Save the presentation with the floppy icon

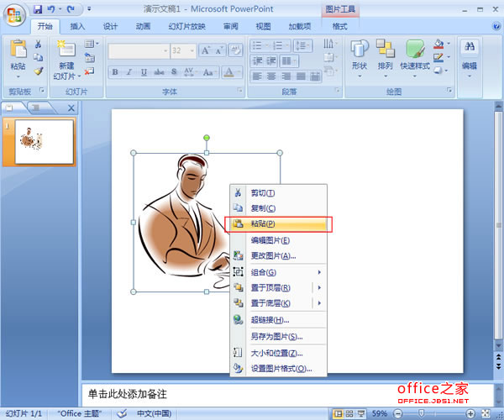click(x=38, y=9)
